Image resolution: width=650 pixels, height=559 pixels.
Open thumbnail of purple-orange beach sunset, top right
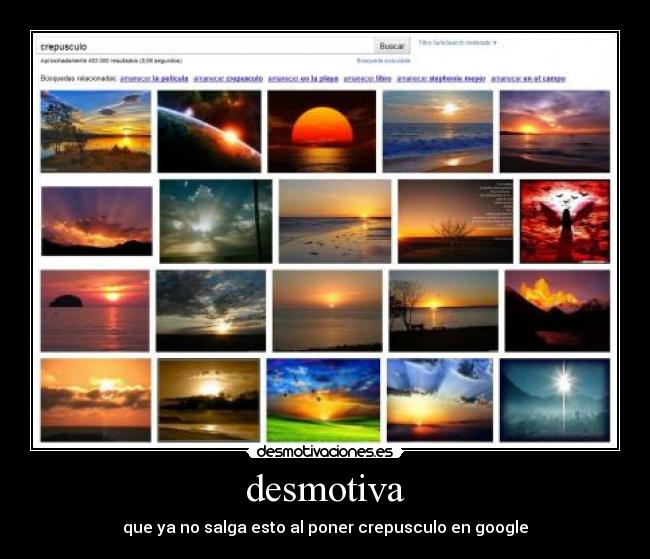tap(555, 131)
